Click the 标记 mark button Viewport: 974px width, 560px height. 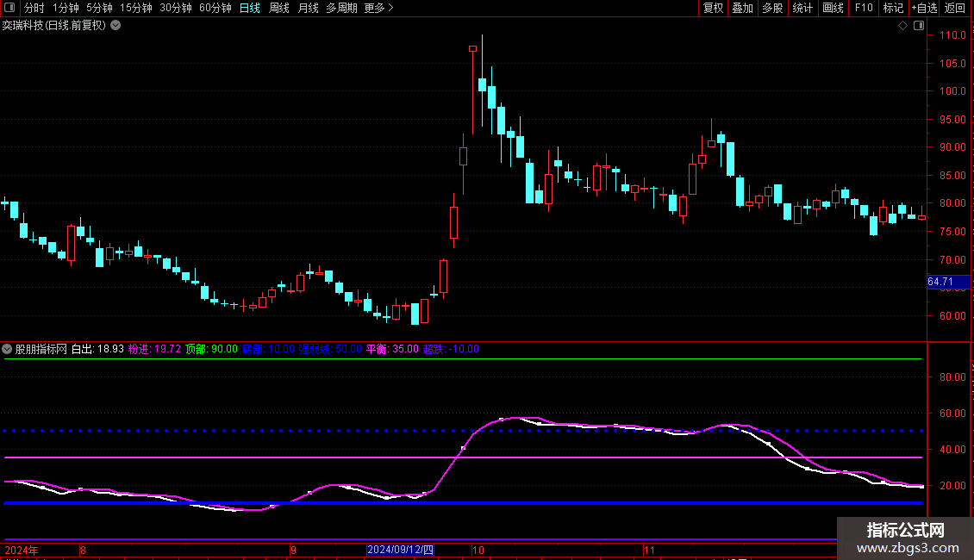[893, 8]
